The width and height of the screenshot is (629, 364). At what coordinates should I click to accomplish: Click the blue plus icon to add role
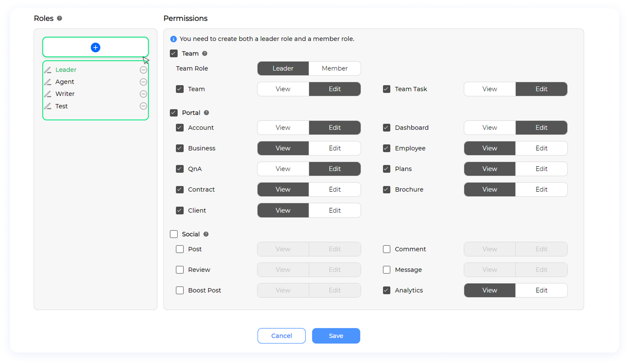(x=95, y=48)
